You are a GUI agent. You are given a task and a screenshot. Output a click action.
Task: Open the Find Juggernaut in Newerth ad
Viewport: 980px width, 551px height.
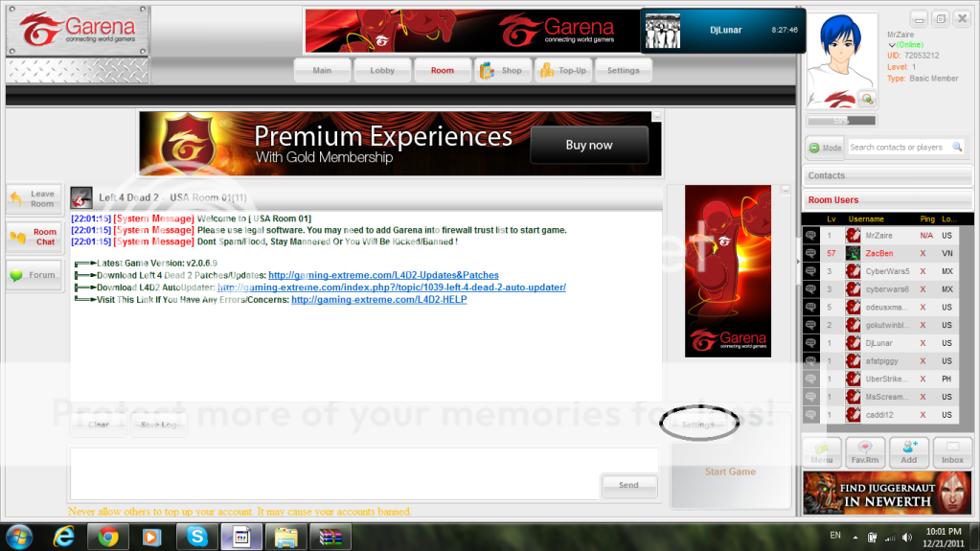click(x=887, y=493)
